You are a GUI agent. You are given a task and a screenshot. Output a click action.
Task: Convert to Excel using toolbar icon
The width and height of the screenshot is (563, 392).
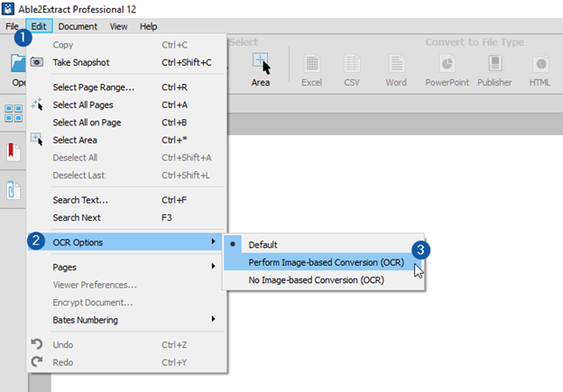311,64
